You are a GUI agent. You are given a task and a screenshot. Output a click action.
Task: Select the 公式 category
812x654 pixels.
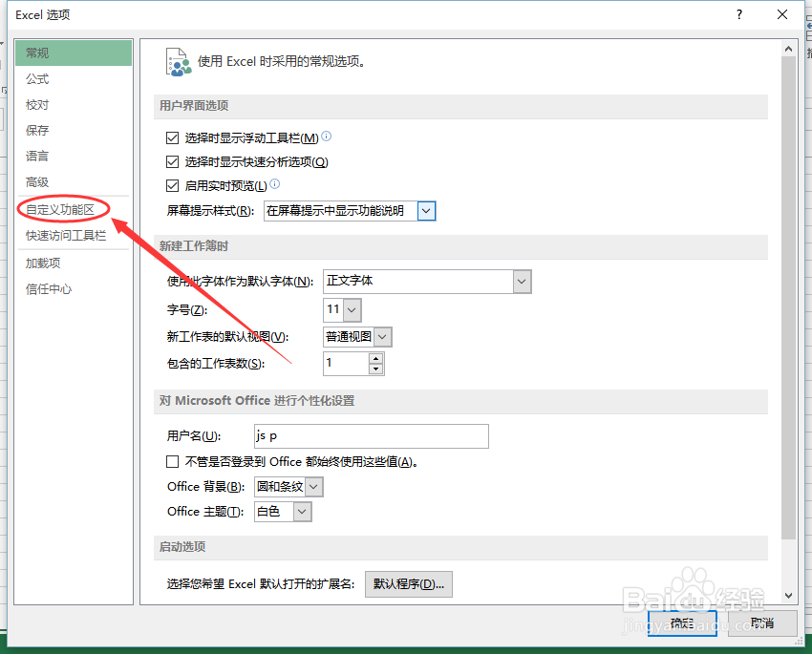[74, 78]
